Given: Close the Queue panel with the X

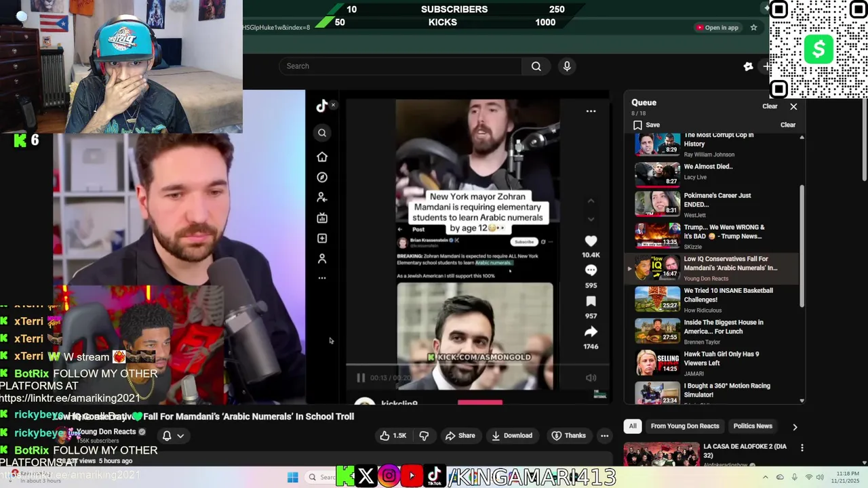Looking at the screenshot, I should tap(793, 106).
